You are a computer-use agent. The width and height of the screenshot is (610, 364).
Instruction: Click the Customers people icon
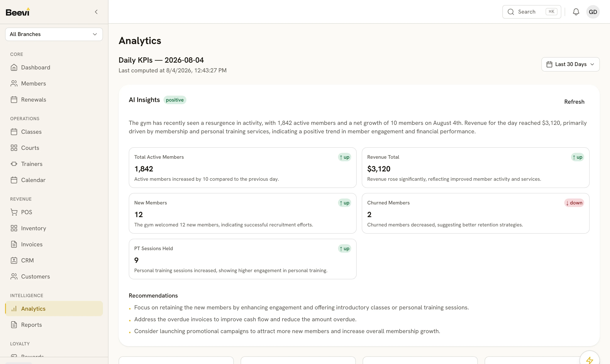coord(14,276)
